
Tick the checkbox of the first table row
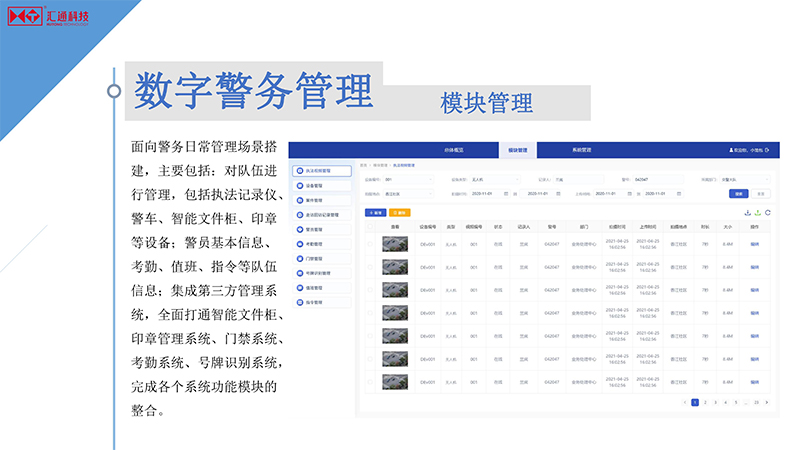[x=369, y=243]
